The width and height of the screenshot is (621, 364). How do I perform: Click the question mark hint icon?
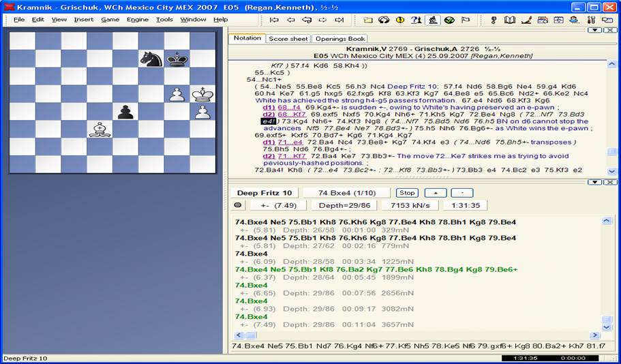(416, 20)
